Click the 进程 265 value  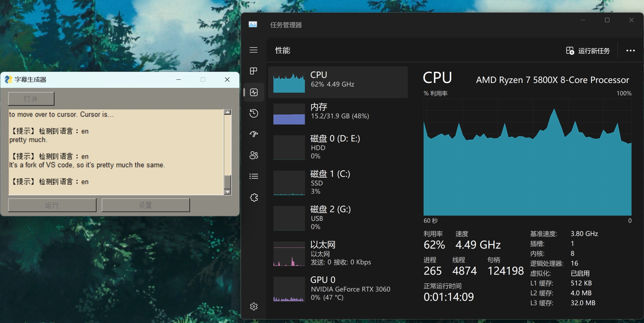(433, 271)
